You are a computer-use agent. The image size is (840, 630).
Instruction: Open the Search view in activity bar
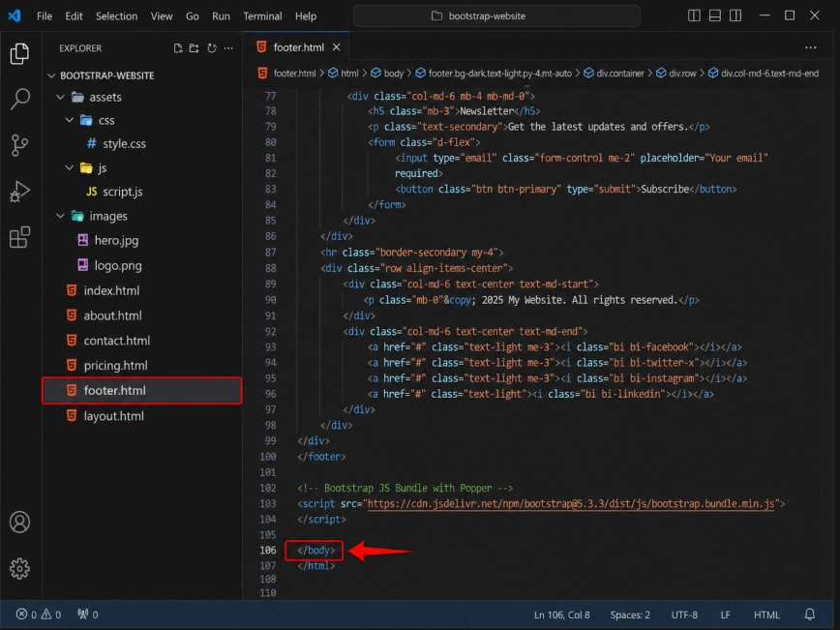click(19, 99)
